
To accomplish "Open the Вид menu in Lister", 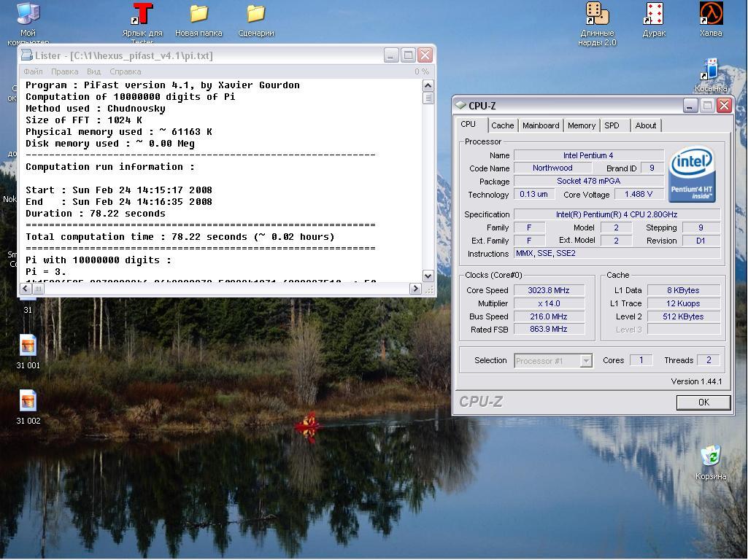I will [93, 71].
